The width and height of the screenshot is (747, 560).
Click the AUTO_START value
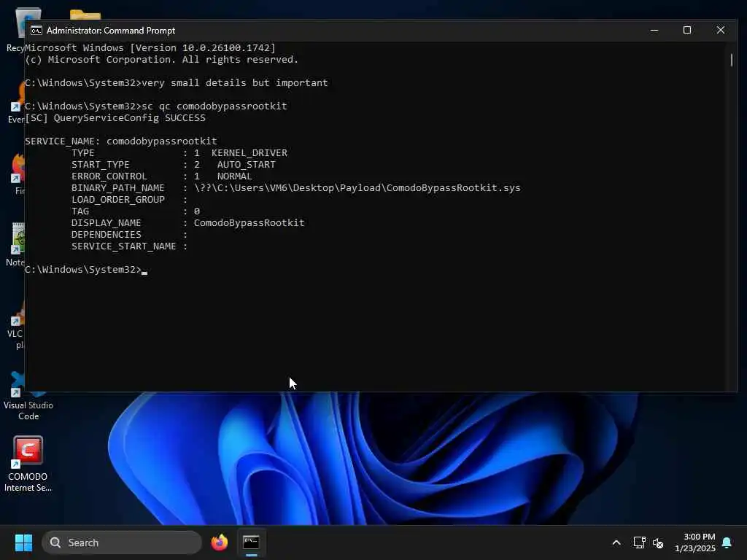pos(247,164)
